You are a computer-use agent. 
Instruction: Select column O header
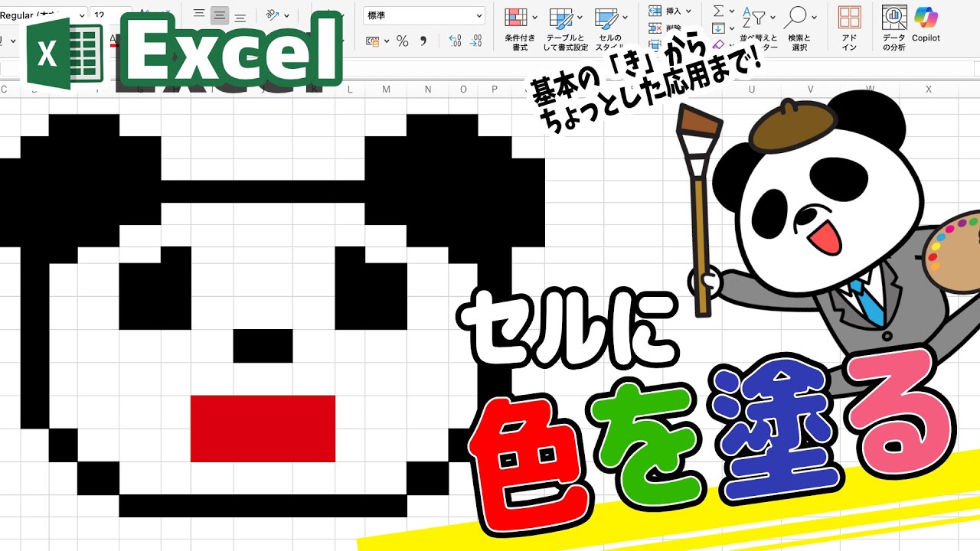click(x=463, y=90)
